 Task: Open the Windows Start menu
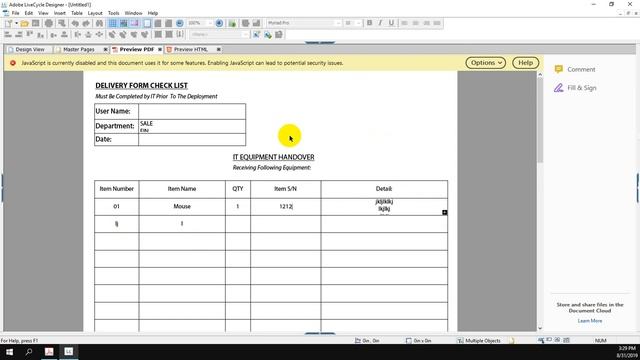pyautogui.click(x=9, y=352)
